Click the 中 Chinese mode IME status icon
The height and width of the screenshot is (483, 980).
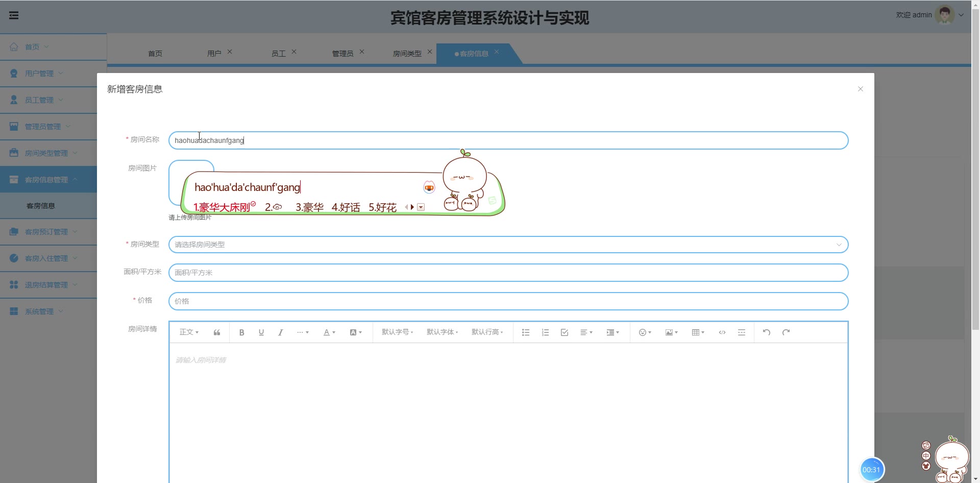pyautogui.click(x=926, y=456)
